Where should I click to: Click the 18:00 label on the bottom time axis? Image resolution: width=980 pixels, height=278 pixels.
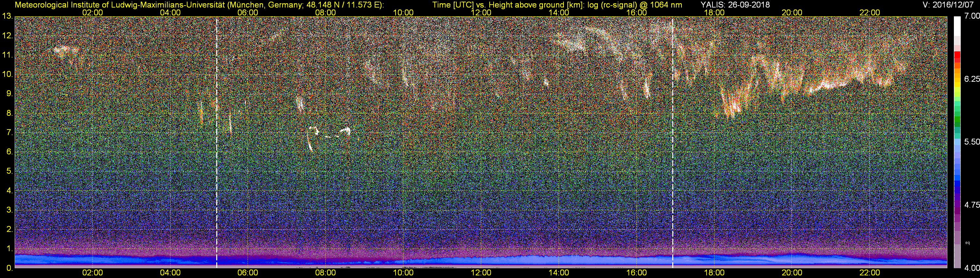[714, 273]
